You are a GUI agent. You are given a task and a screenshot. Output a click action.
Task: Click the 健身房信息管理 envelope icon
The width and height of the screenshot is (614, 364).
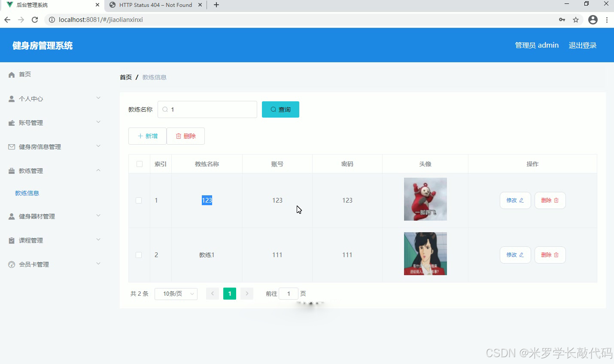(11, 146)
